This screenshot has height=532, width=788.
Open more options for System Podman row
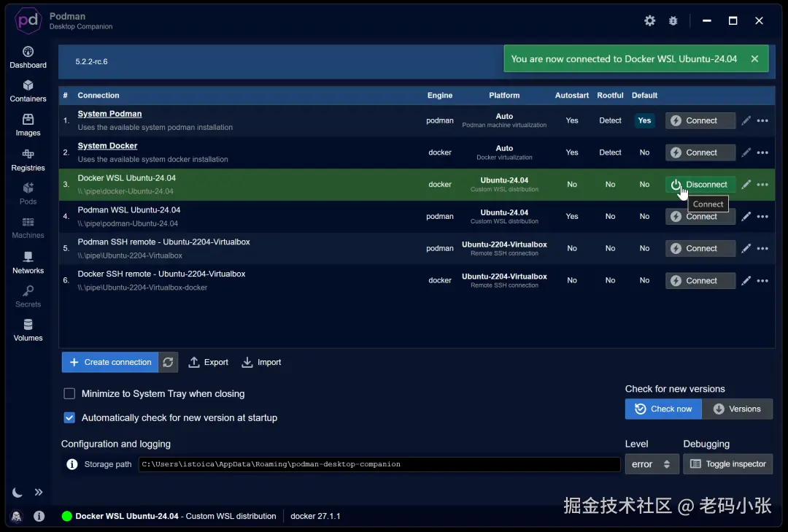pyautogui.click(x=762, y=120)
